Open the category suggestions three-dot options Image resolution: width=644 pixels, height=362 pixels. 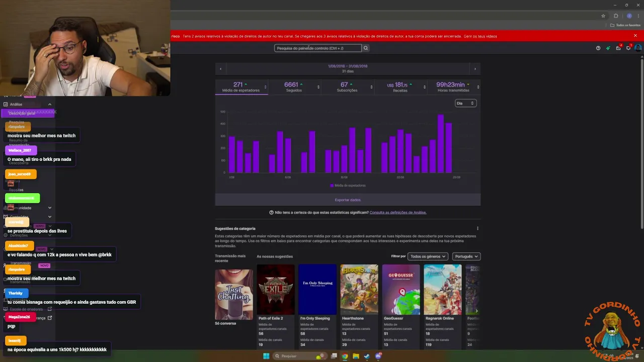click(477, 228)
